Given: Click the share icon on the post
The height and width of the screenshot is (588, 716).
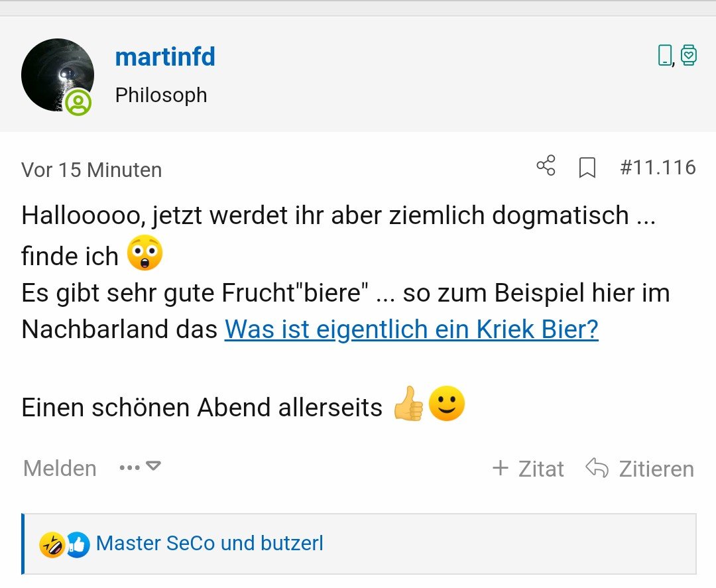Looking at the screenshot, I should point(546,166).
